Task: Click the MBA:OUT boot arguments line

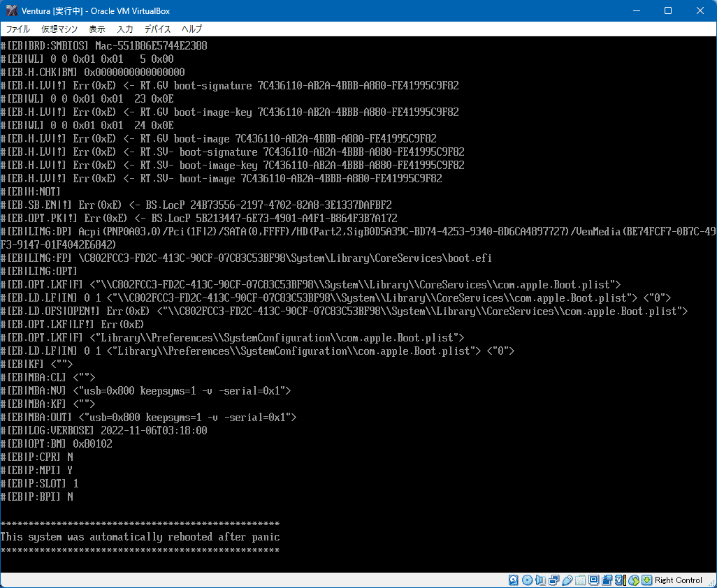Action: pyautogui.click(x=149, y=417)
